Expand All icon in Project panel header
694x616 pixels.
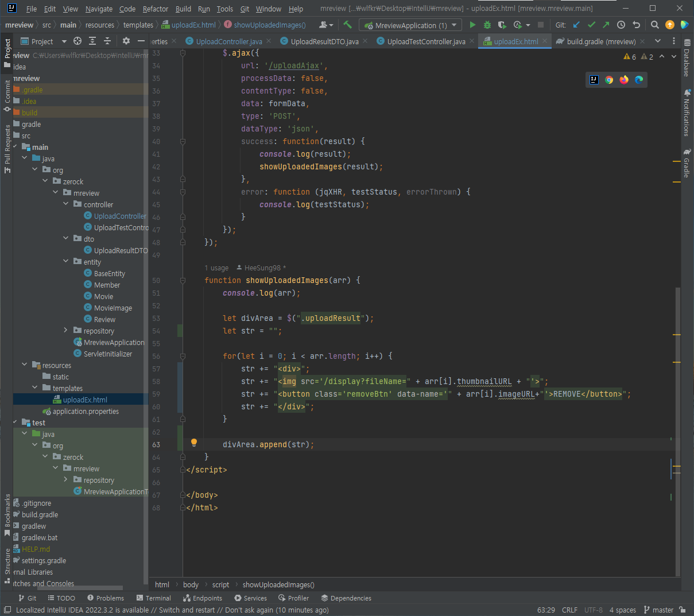click(x=92, y=41)
